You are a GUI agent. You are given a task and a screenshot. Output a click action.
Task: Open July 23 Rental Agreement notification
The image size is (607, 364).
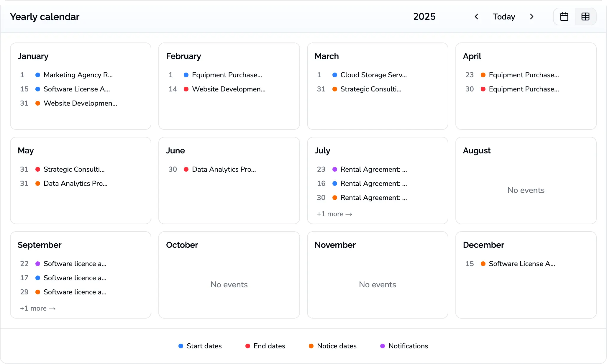click(373, 169)
